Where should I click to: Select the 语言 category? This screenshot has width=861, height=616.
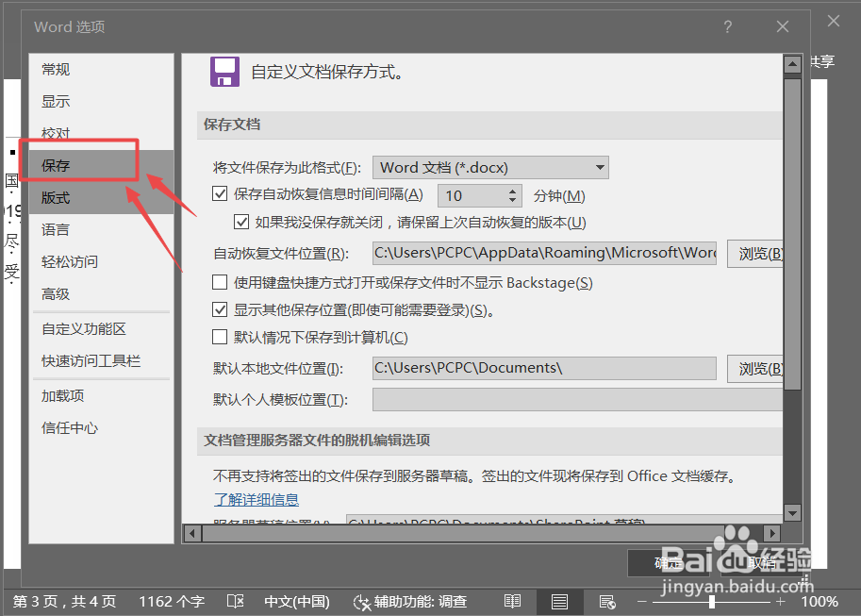coord(101,229)
